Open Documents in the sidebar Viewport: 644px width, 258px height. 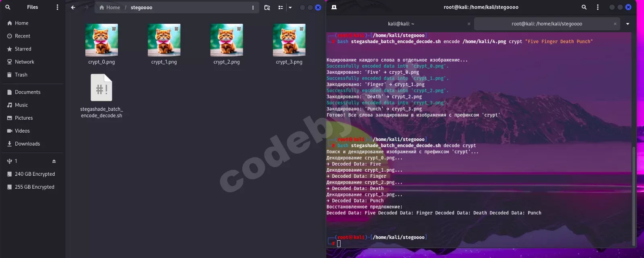pyautogui.click(x=32, y=92)
